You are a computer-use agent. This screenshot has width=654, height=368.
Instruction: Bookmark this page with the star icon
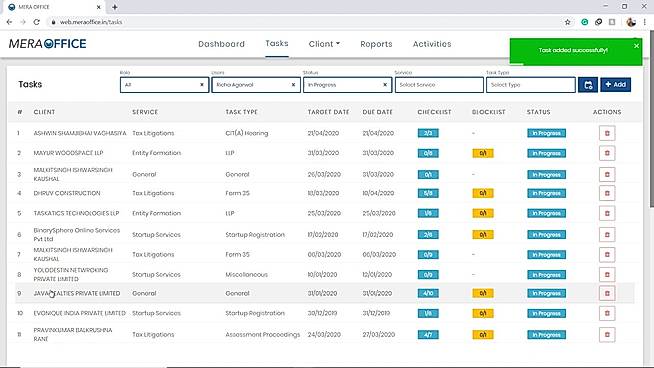[567, 22]
